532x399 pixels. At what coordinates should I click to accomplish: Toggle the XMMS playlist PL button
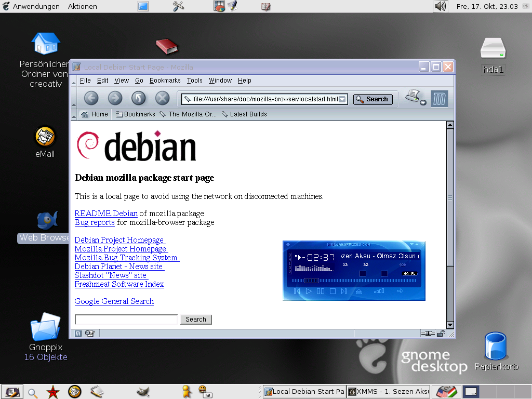(413, 273)
